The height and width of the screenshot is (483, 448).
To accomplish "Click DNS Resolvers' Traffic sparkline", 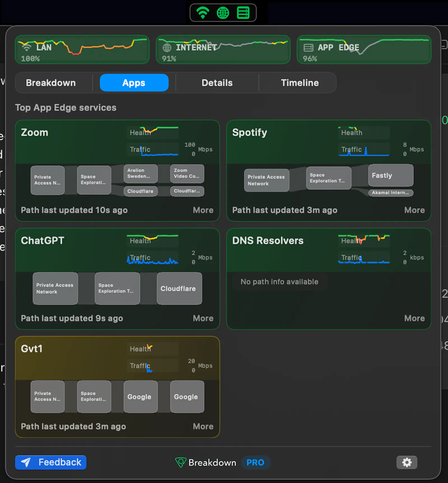I will coord(364,257).
